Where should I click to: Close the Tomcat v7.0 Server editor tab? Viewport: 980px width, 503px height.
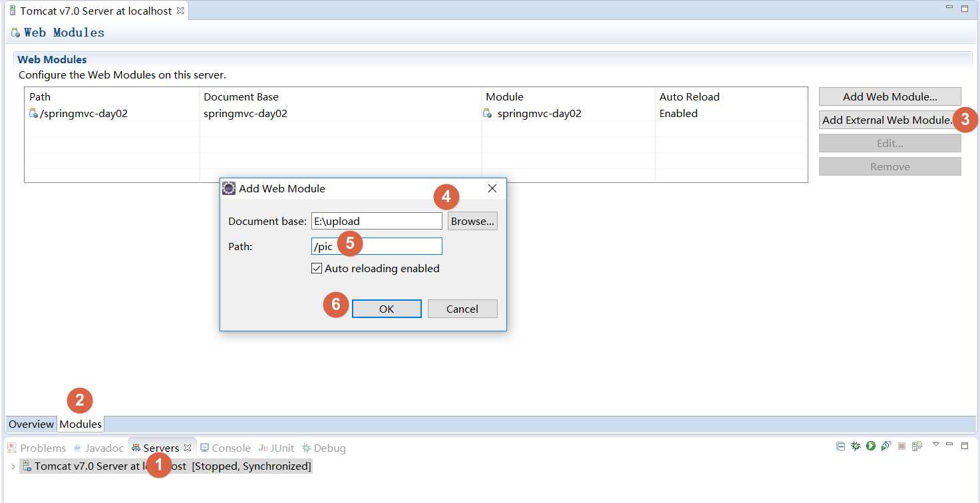180,11
